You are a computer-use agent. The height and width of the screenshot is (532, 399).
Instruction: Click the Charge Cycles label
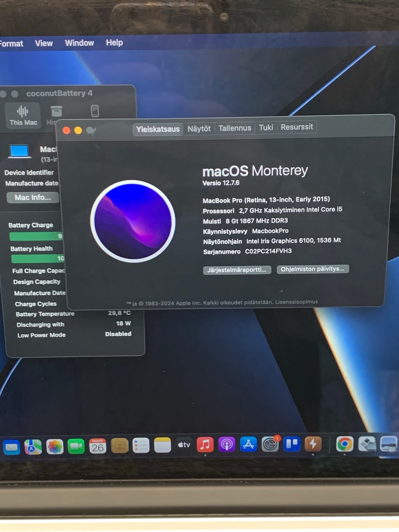(x=36, y=304)
